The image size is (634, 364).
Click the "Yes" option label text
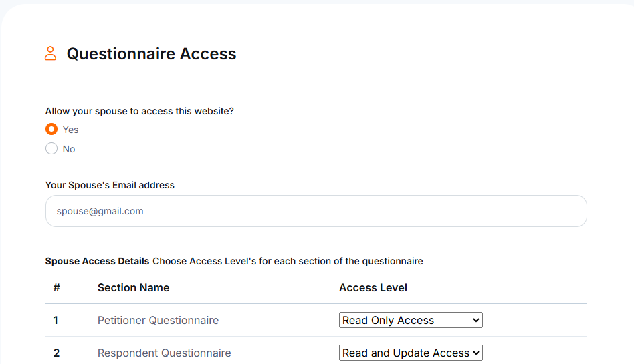(x=70, y=130)
